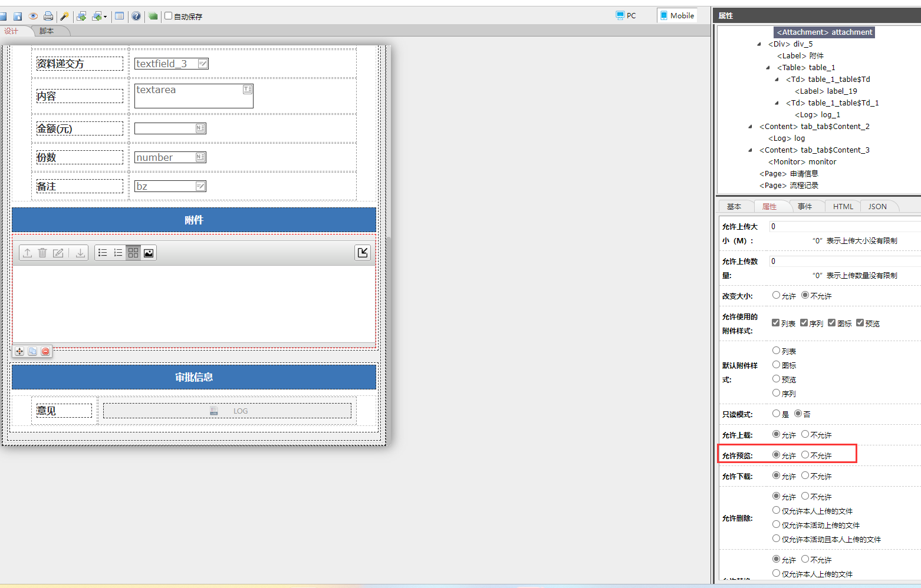The width and height of the screenshot is (921, 588).
Task: Click the green stacked windows icon
Action: click(153, 16)
